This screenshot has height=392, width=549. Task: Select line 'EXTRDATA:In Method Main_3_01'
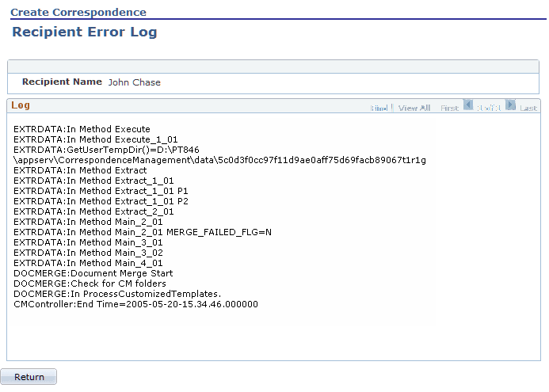[88, 242]
